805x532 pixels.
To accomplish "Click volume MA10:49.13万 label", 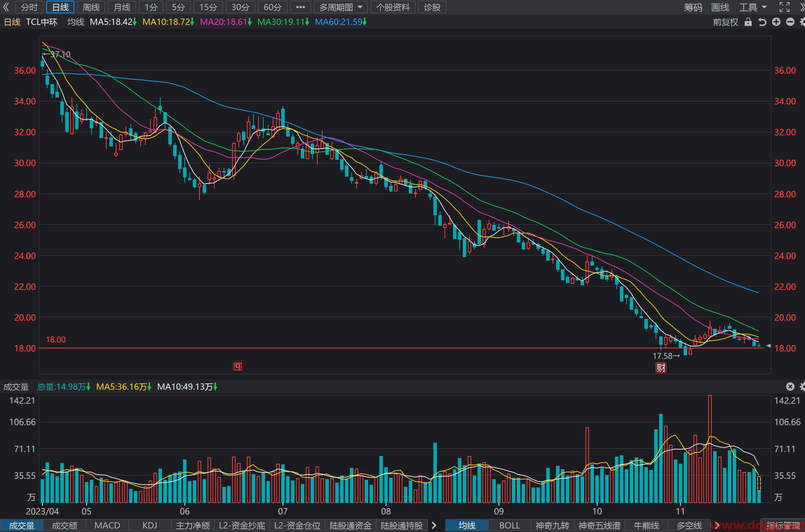I will coord(187,387).
